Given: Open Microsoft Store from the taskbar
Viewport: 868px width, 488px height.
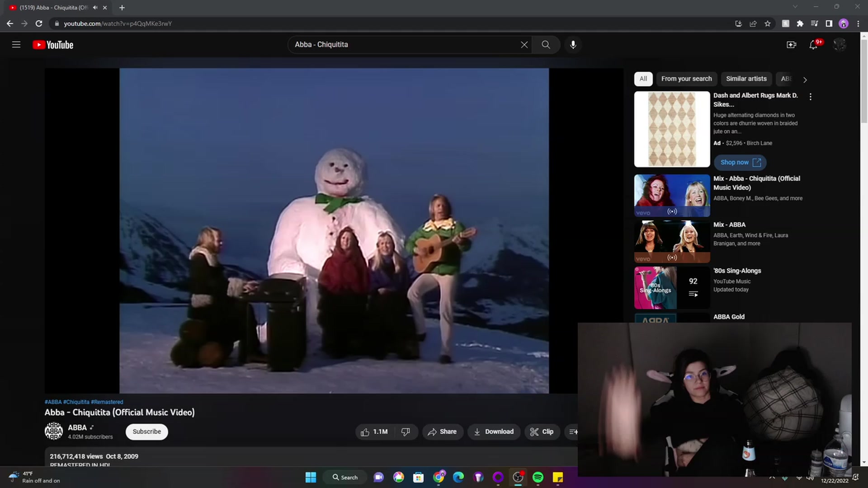Looking at the screenshot, I should (x=418, y=477).
